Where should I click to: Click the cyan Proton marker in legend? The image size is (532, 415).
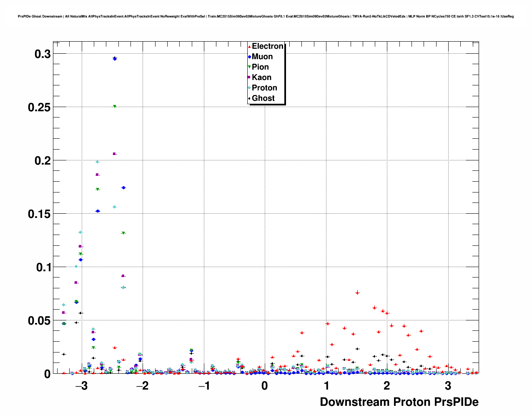pos(249,88)
